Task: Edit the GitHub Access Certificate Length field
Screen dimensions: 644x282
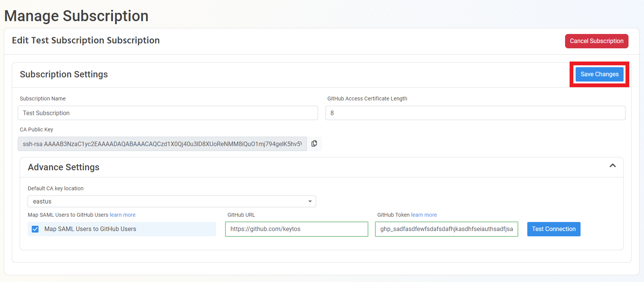Action: pos(475,113)
